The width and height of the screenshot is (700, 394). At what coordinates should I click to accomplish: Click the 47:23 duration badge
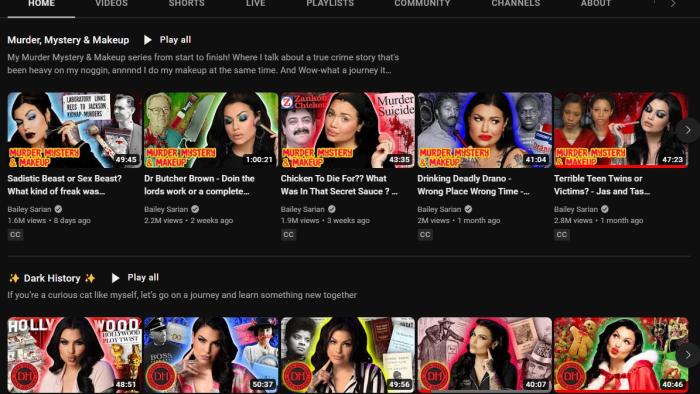pyautogui.click(x=672, y=159)
